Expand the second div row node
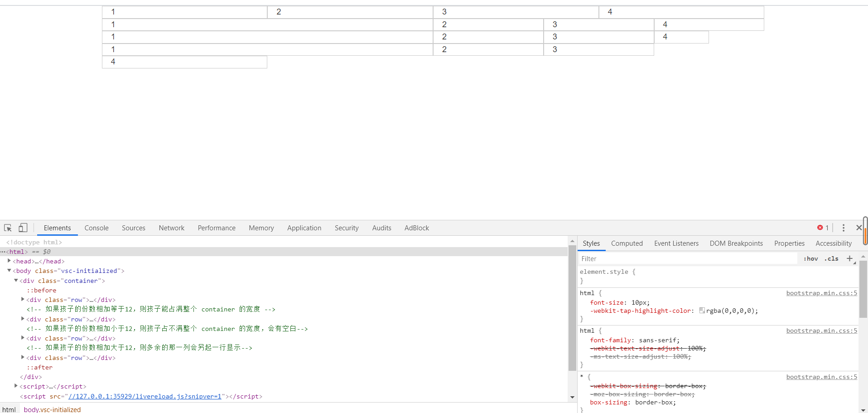 click(x=23, y=319)
